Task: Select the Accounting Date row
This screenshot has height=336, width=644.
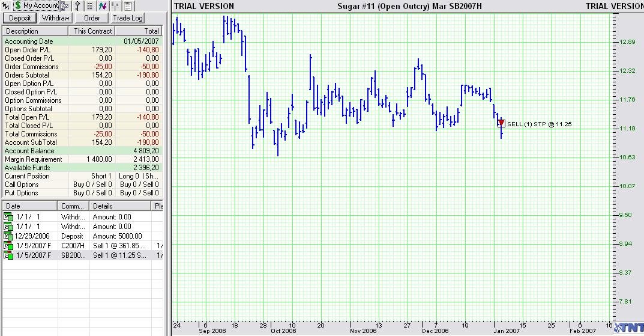Action: point(83,41)
